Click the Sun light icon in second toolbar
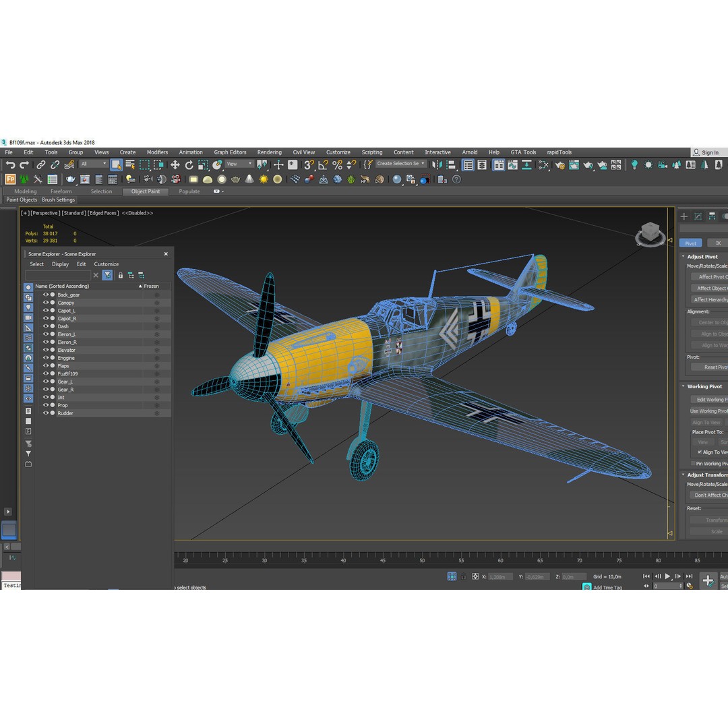 pos(264,179)
